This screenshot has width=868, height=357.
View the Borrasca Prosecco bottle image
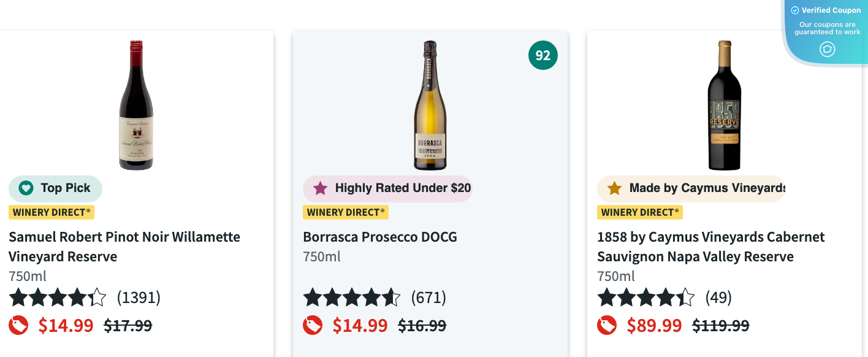coord(430,106)
